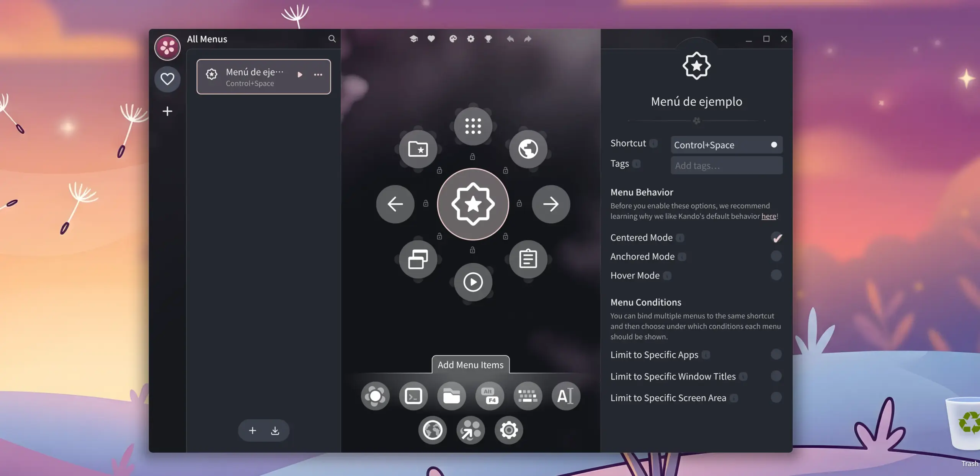Screen dimensions: 980x476
Task: Click the Control+Space shortcut field
Action: [x=727, y=145]
